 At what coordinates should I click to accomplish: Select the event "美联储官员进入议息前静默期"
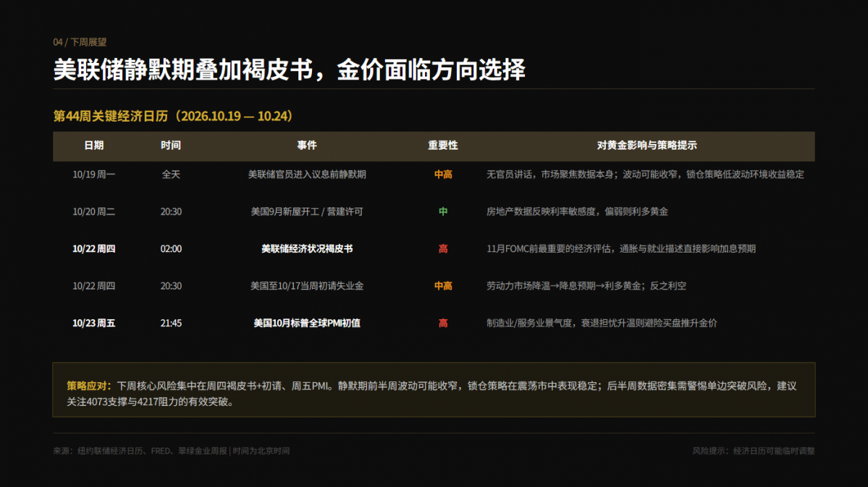coord(307,174)
